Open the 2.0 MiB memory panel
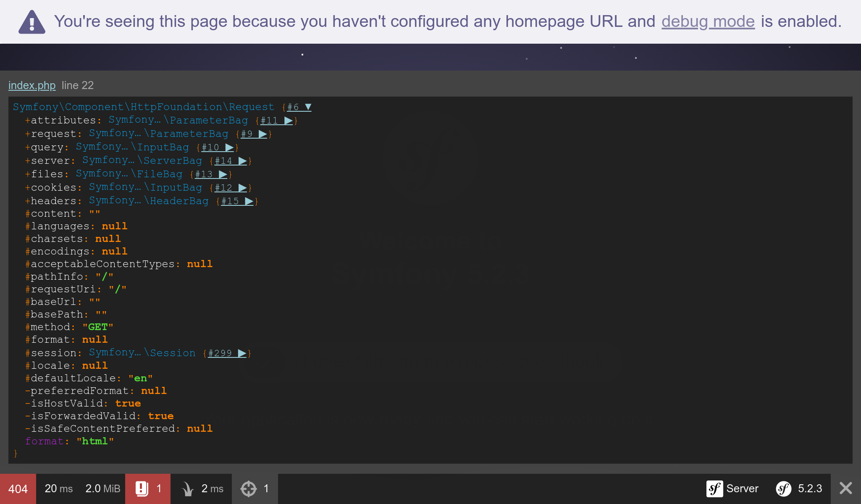Screen dimensions: 861x504 tap(103, 489)
